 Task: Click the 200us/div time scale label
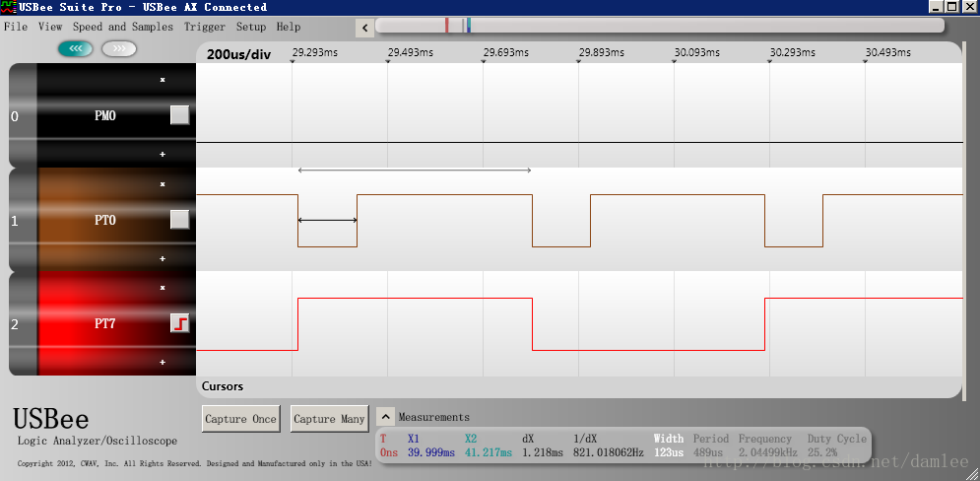point(238,54)
